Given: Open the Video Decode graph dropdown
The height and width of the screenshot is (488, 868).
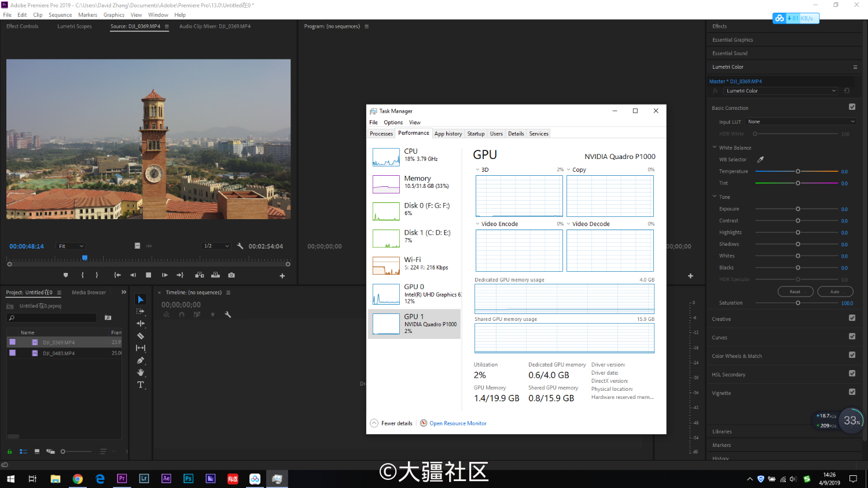Looking at the screenshot, I should 568,224.
